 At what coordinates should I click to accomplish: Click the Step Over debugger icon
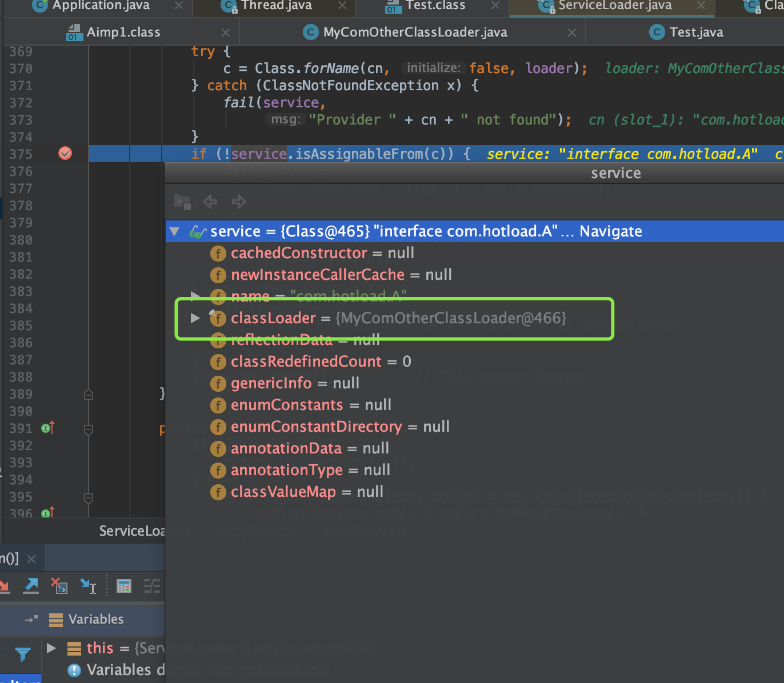click(x=6, y=586)
